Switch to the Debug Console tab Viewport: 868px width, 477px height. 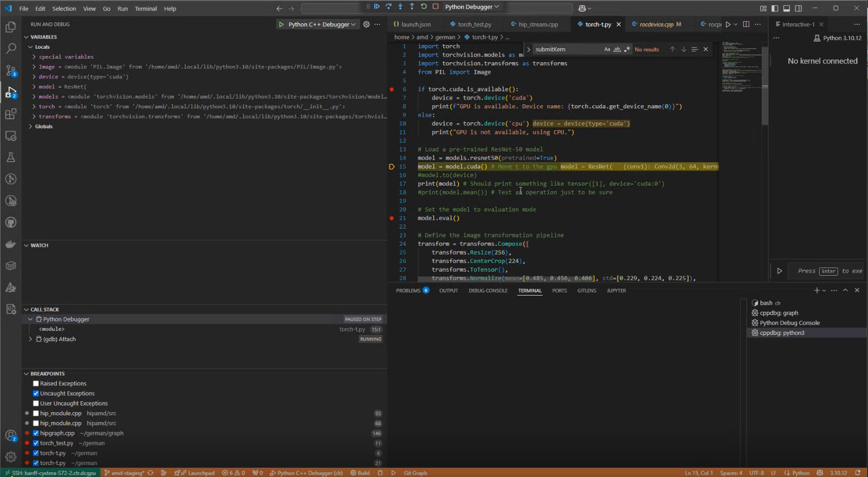point(488,291)
